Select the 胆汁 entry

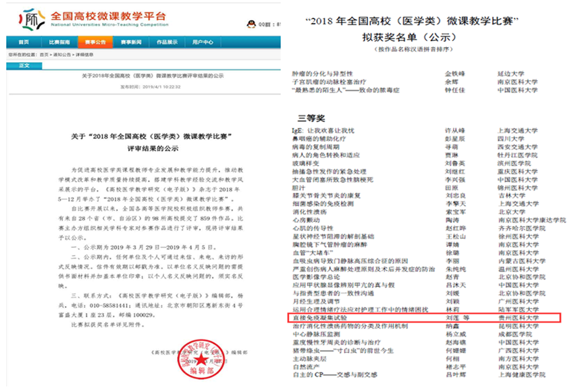(x=298, y=188)
